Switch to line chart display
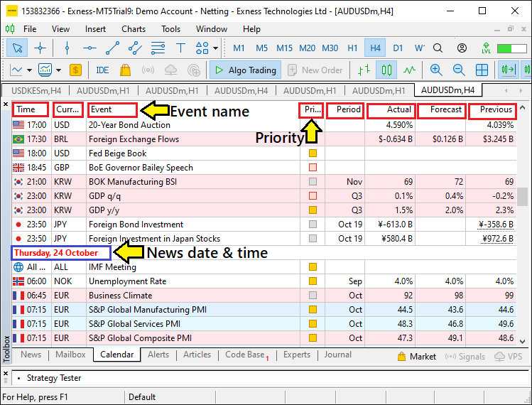The height and width of the screenshot is (405, 532). click(x=410, y=70)
